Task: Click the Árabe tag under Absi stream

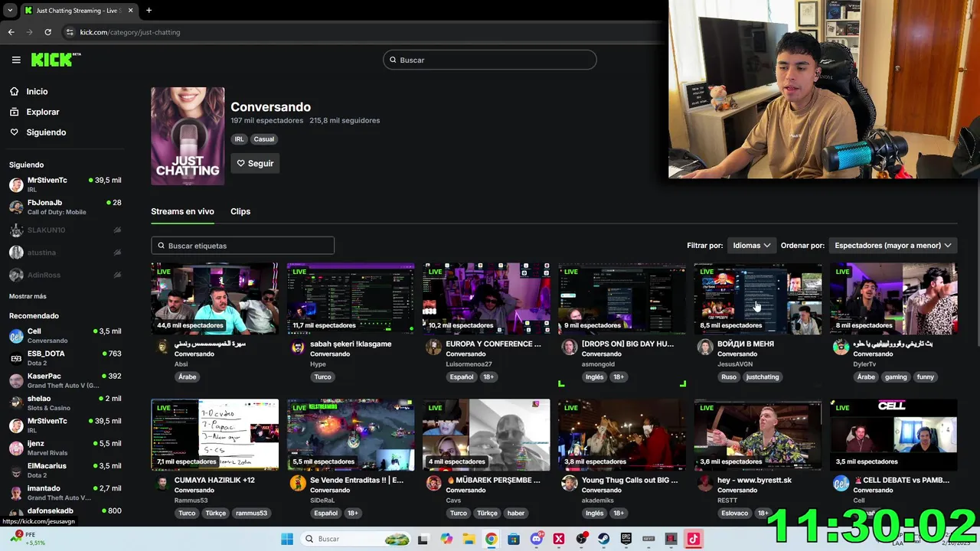Action: (x=188, y=377)
